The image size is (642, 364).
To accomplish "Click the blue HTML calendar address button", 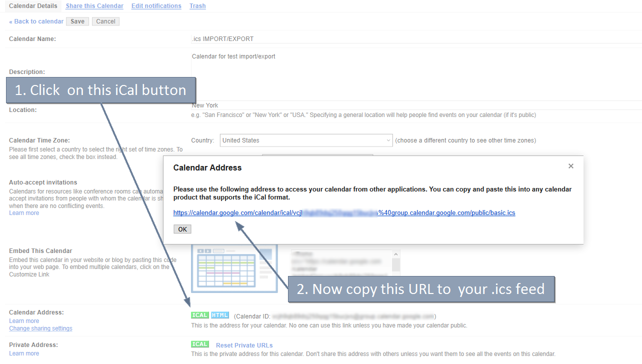I will (x=220, y=315).
